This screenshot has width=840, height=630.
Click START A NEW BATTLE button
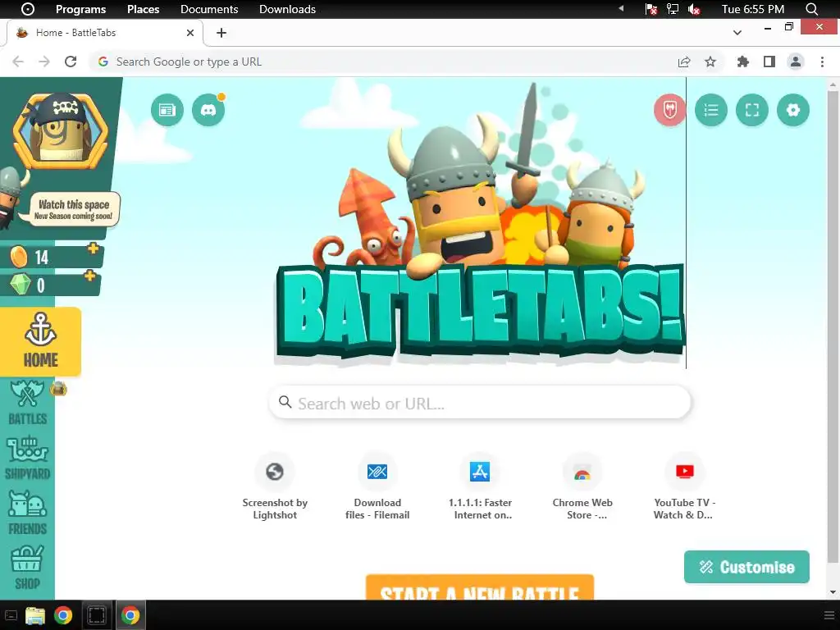[480, 587]
